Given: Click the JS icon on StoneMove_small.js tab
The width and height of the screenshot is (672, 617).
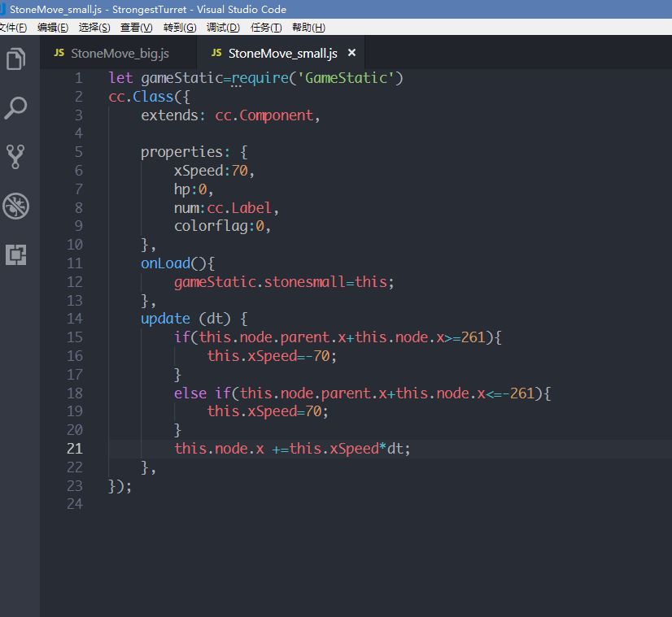Looking at the screenshot, I should (x=216, y=53).
